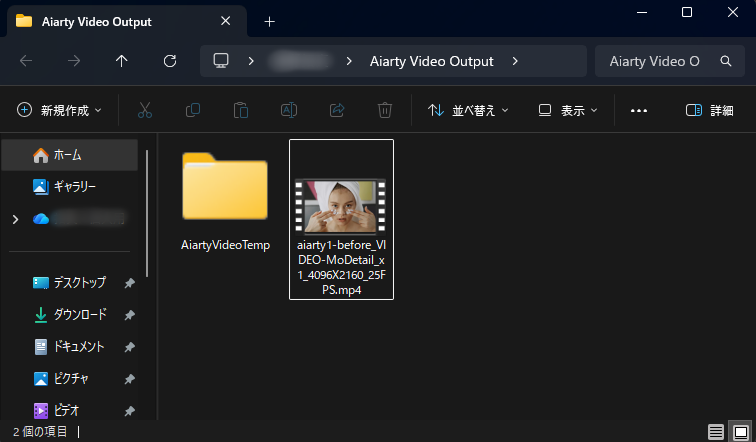
Task: Go up one folder level
Action: click(122, 61)
